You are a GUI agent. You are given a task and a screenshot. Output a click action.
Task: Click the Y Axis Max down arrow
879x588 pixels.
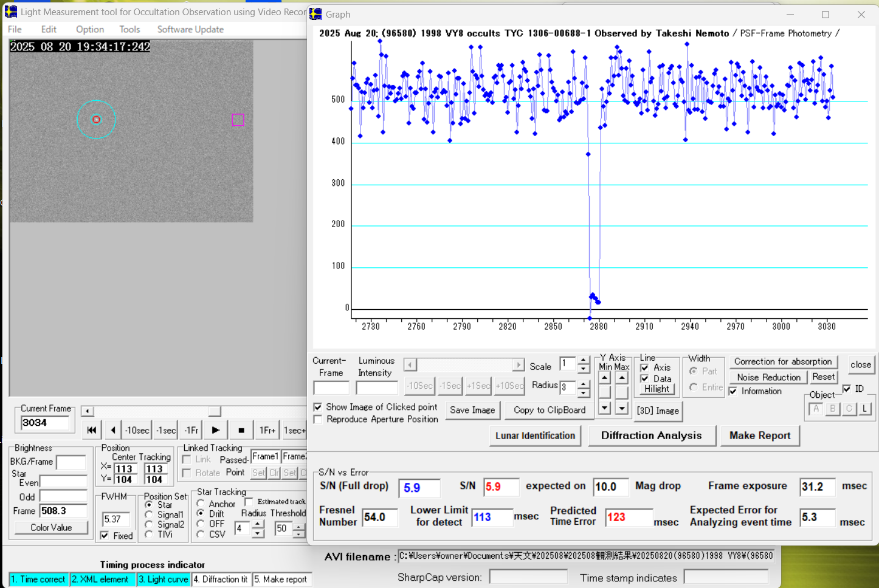click(x=621, y=408)
